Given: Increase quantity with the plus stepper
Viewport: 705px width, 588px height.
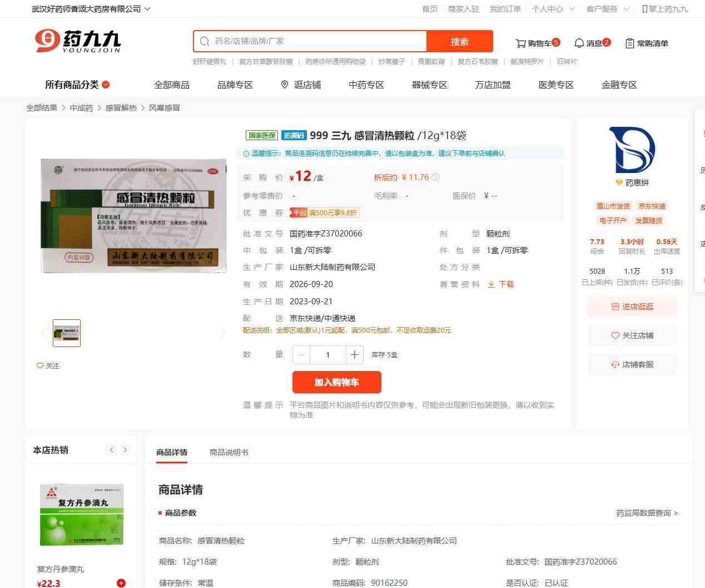Looking at the screenshot, I should pyautogui.click(x=354, y=355).
